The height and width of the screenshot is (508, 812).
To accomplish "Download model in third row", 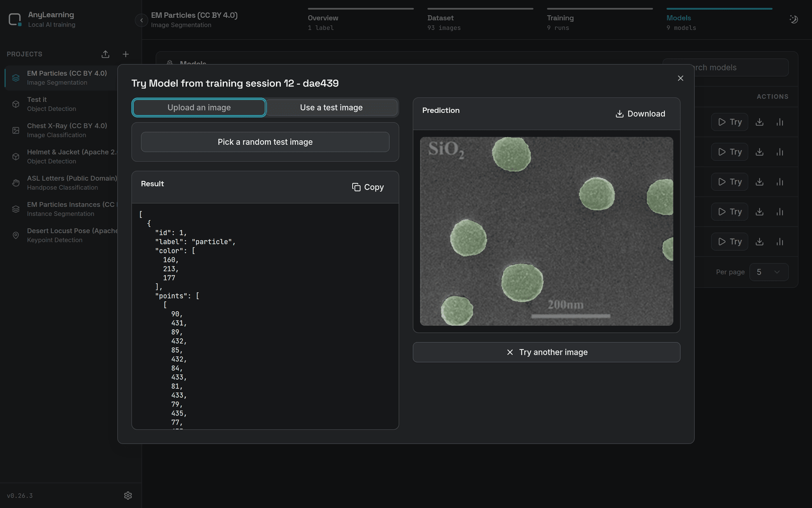I will click(x=760, y=182).
